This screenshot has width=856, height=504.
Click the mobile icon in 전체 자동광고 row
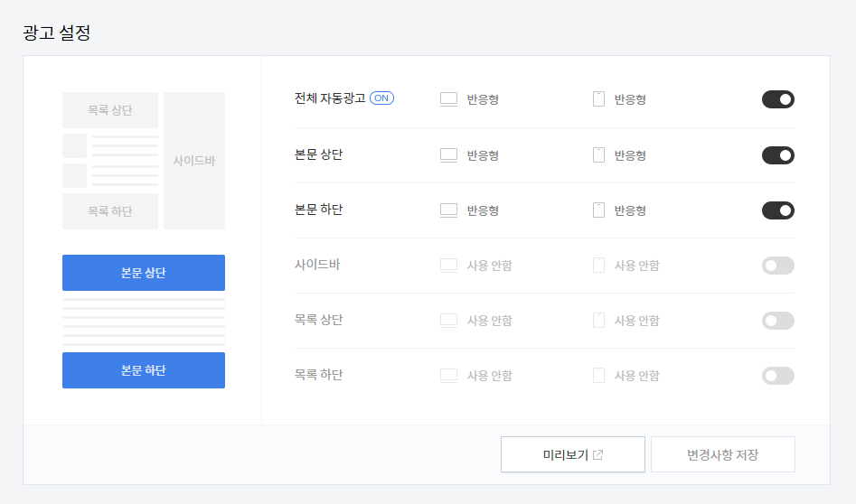click(599, 99)
